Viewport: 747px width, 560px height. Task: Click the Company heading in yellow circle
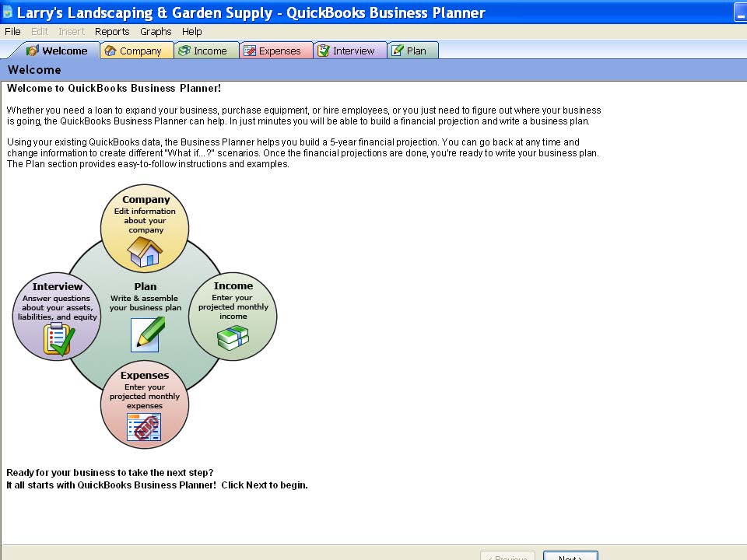(x=146, y=200)
